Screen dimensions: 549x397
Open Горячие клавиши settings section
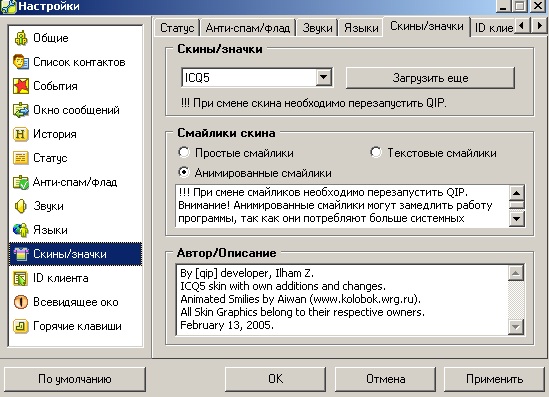75,326
